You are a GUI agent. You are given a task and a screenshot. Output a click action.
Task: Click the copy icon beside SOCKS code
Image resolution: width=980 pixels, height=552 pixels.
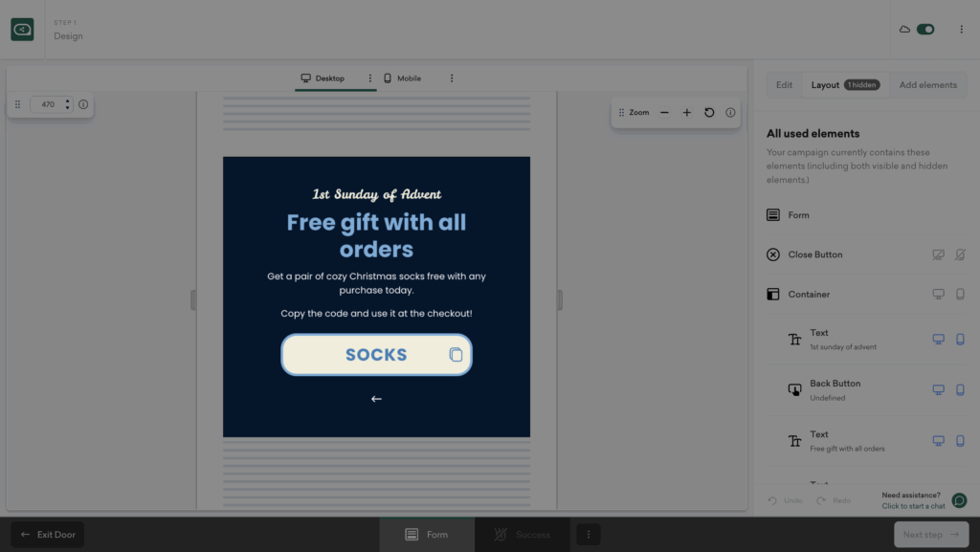[x=456, y=355]
